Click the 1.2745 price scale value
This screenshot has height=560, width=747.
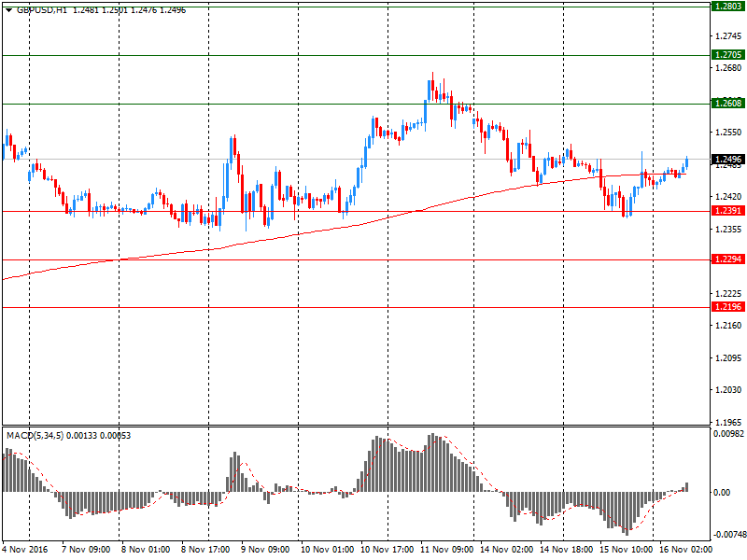point(728,36)
